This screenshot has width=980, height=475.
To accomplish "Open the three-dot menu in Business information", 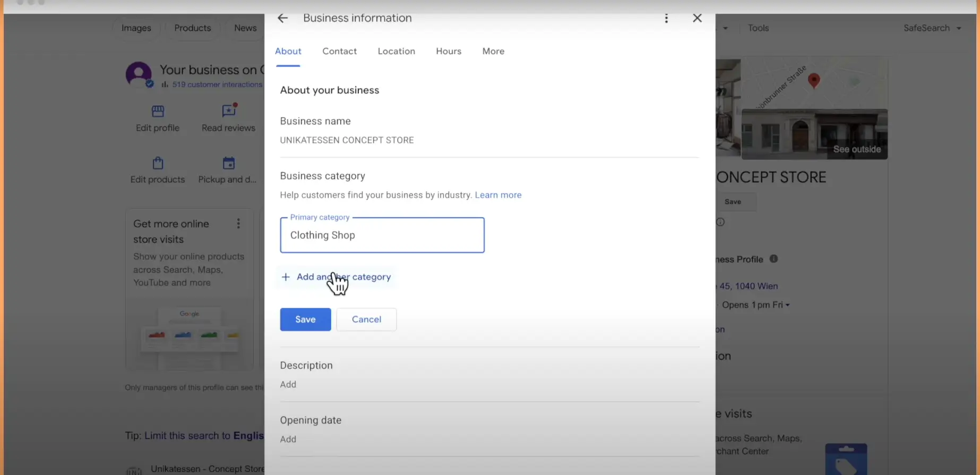I will click(666, 19).
